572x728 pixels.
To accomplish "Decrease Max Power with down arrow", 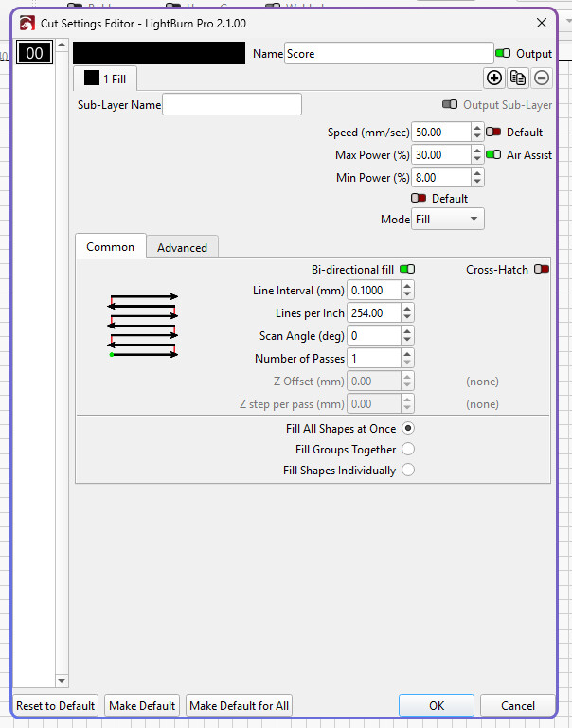I will [477, 159].
